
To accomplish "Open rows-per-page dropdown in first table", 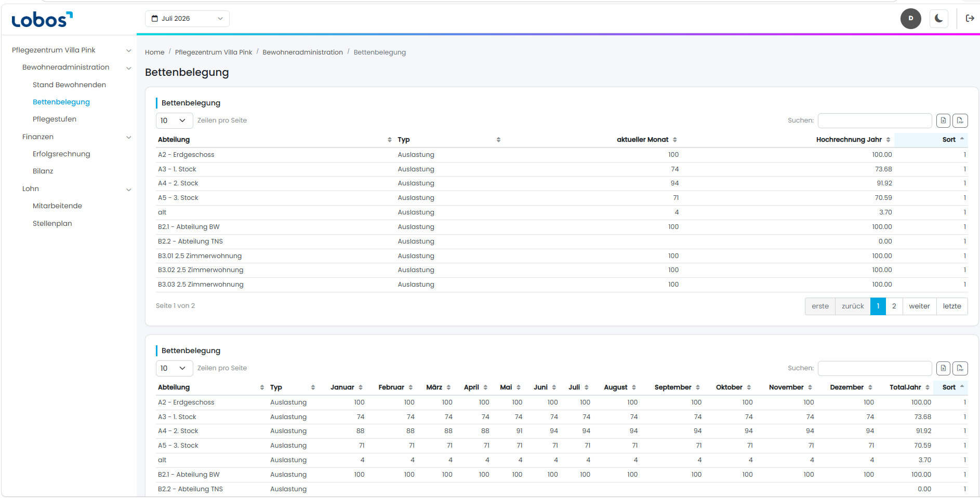I will click(x=174, y=120).
